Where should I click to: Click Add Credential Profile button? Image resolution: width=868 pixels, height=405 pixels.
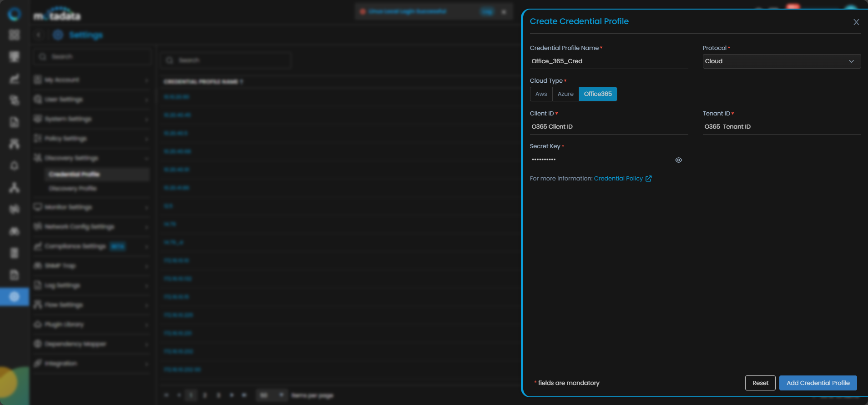click(x=818, y=383)
